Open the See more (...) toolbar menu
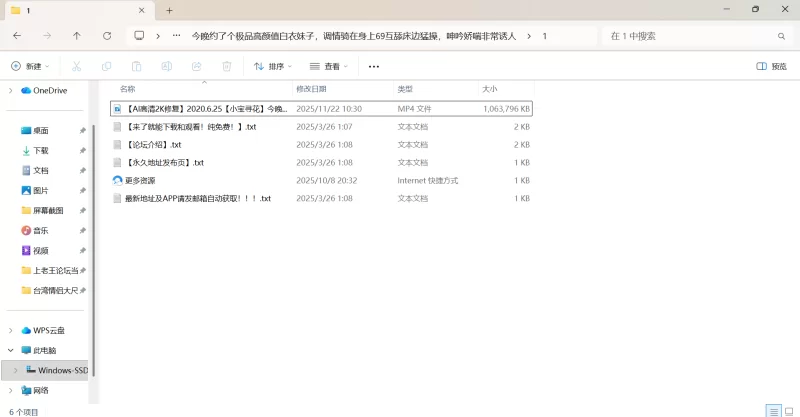 (x=374, y=66)
